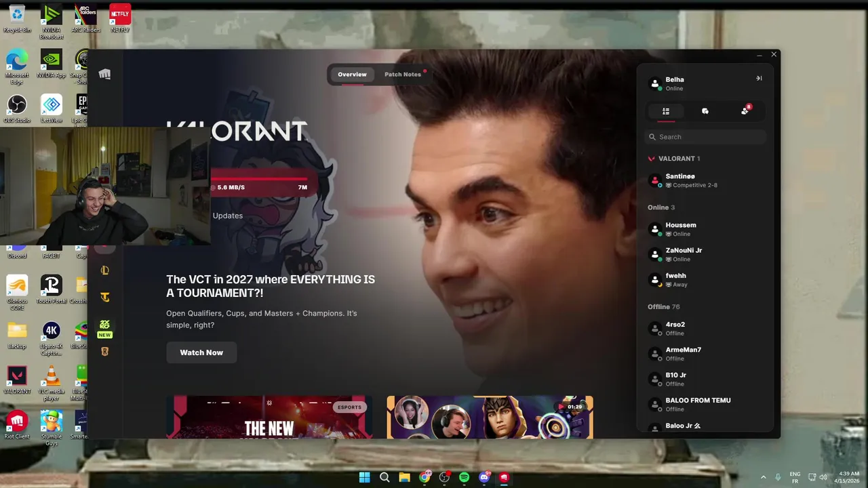Click the Watch Now button

pos(201,352)
